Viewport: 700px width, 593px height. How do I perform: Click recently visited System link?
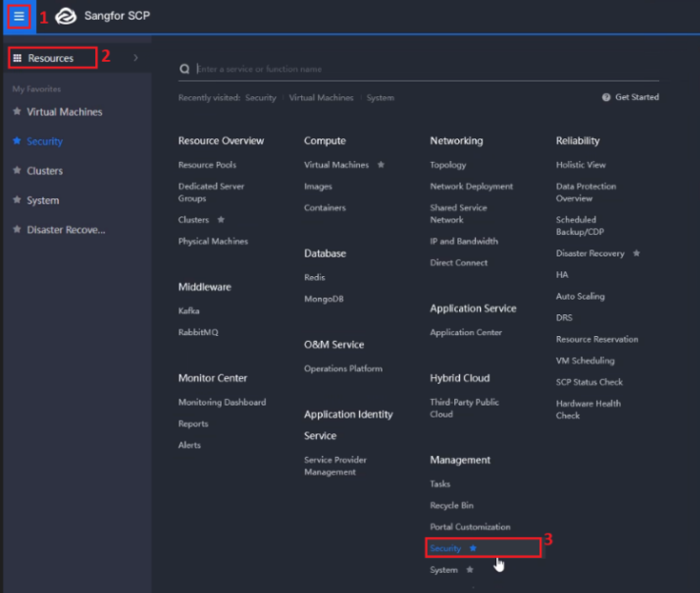tap(379, 98)
